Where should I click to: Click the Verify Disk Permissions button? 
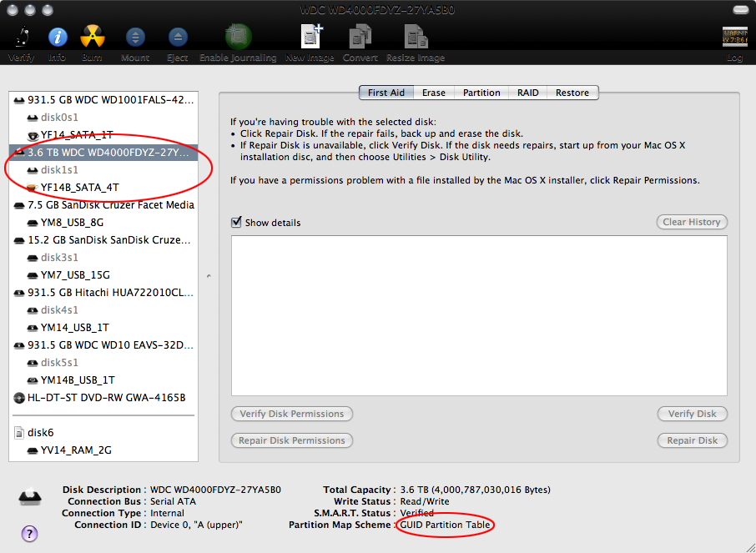(292, 414)
